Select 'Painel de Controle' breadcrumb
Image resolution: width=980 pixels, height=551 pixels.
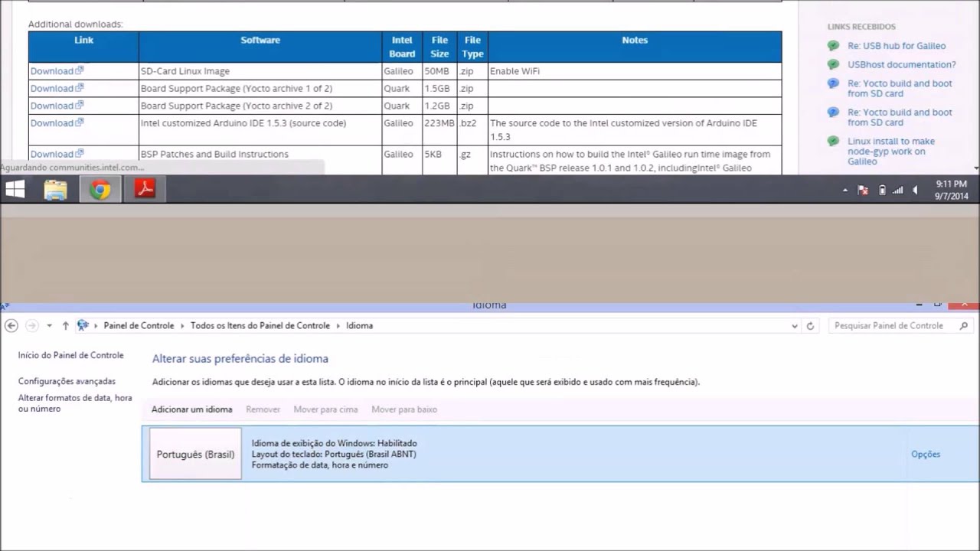[x=139, y=325]
